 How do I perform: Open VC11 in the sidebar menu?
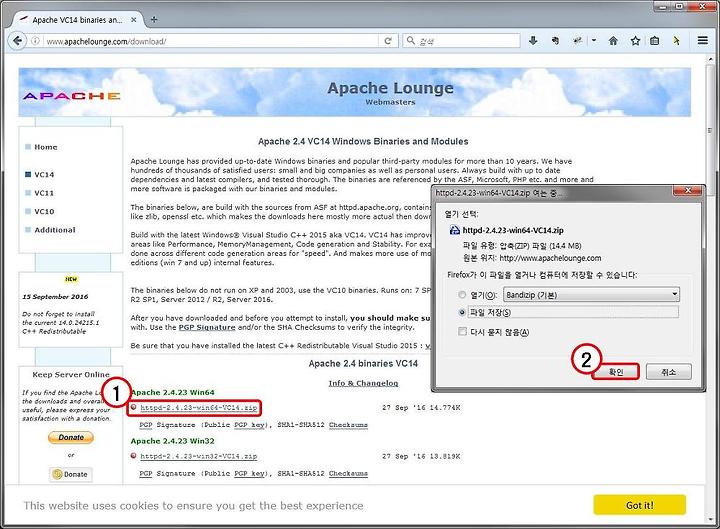click(x=44, y=193)
